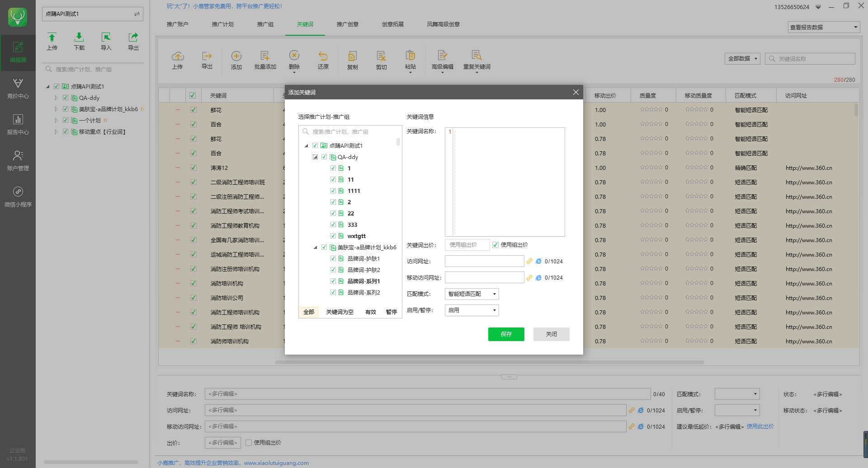Screen dimensions: 868x468
Task: Click the switch account arrows icon
Action: coord(137,14)
